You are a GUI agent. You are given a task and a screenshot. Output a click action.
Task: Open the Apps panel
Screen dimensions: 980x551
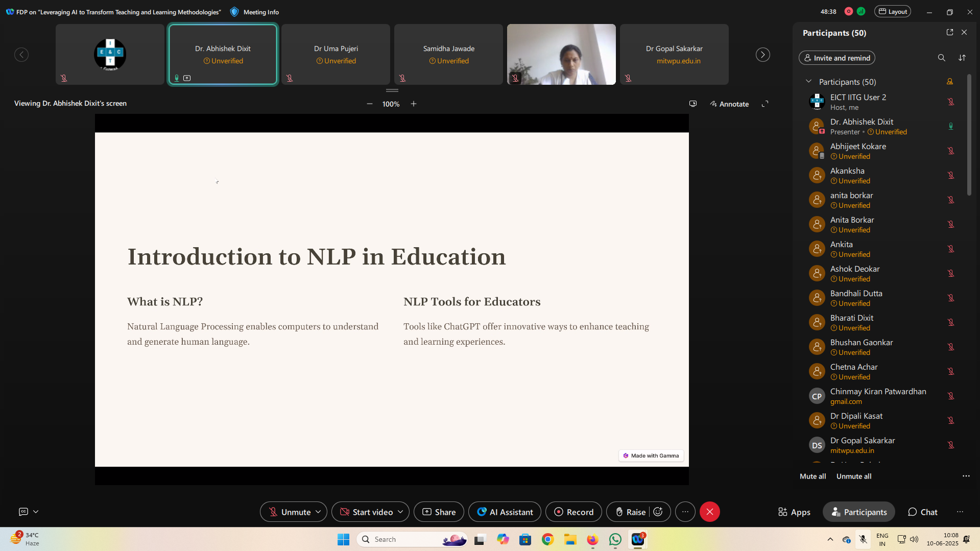(794, 512)
